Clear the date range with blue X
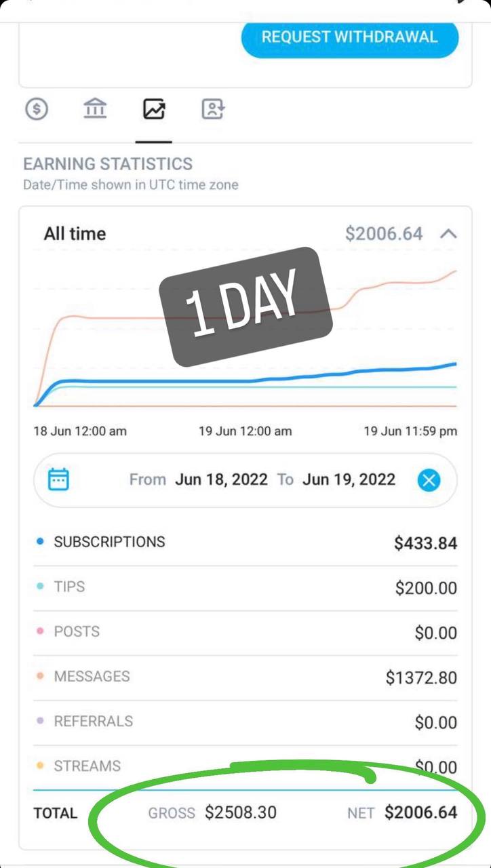 (x=429, y=481)
